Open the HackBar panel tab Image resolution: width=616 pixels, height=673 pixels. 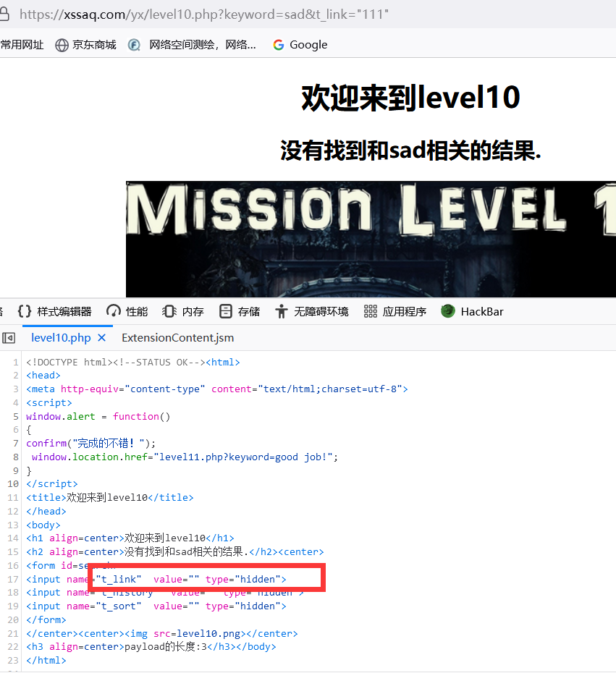point(472,312)
